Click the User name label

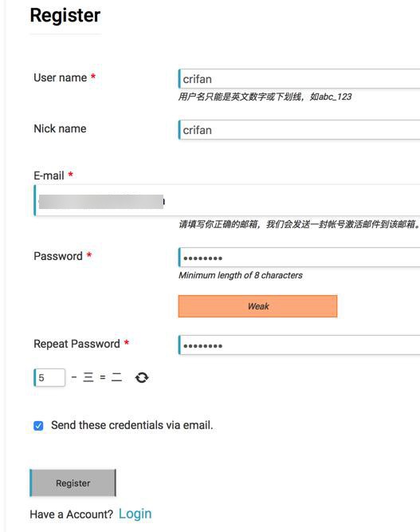61,77
